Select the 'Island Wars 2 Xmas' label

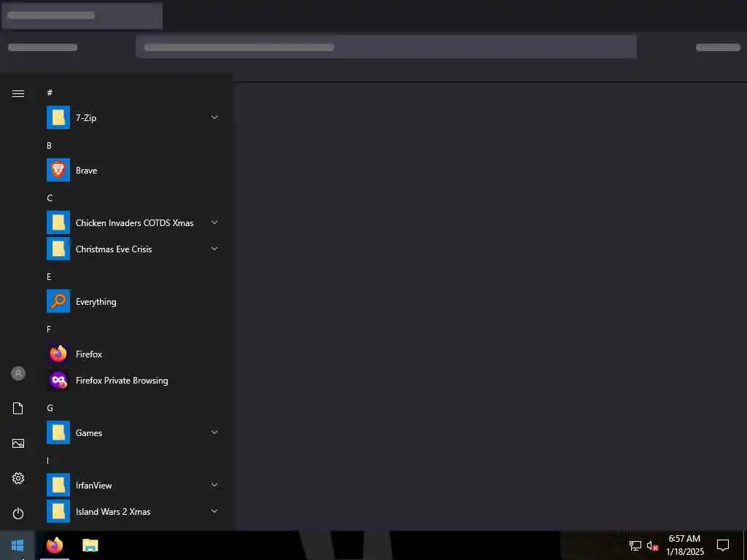tap(113, 511)
